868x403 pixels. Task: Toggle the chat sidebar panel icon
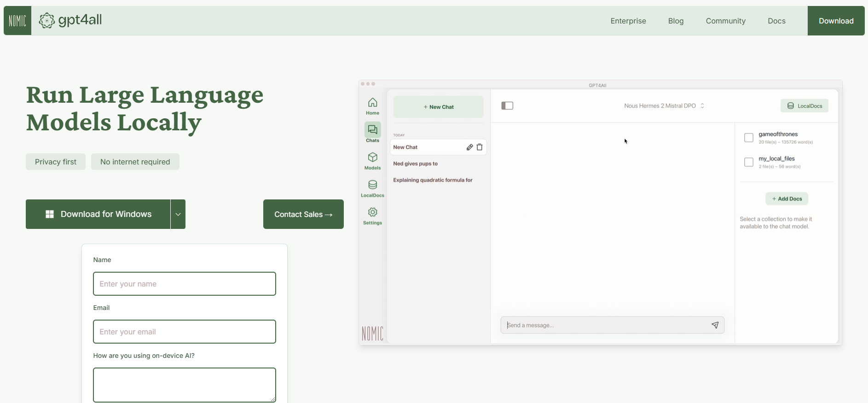(507, 106)
